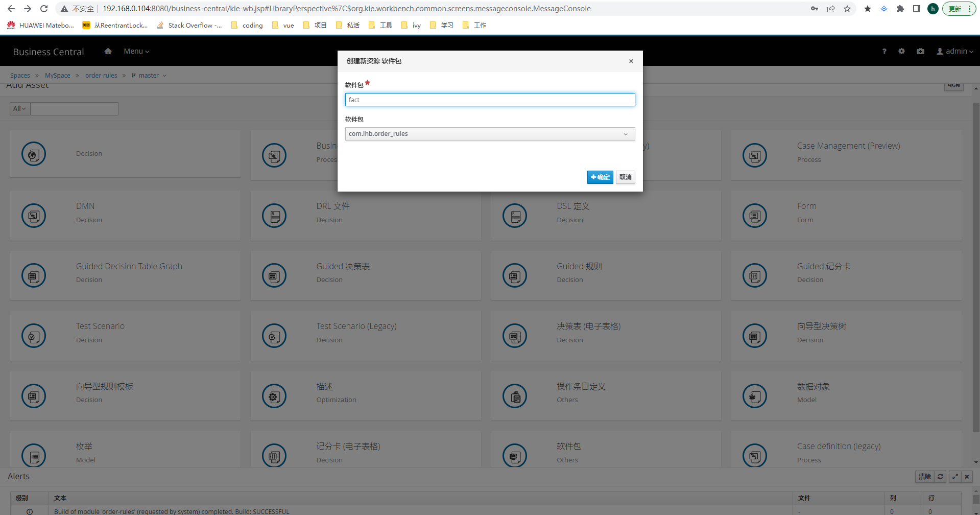Click the browser reload icon

click(x=44, y=9)
